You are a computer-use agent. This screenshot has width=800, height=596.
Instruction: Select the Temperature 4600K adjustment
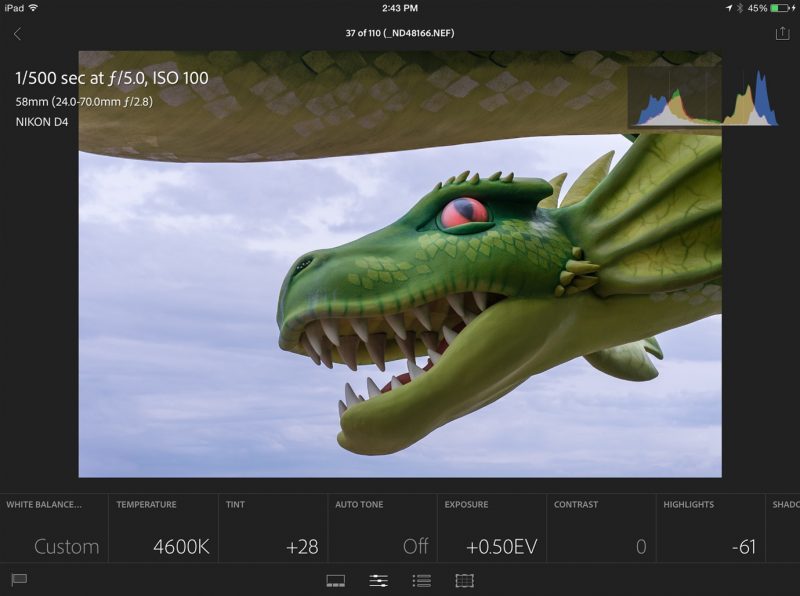163,528
